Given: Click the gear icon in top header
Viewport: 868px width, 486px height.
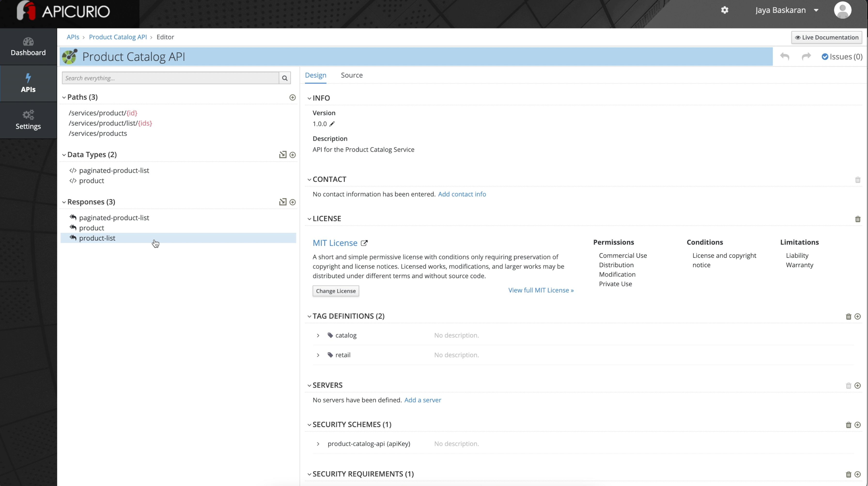Looking at the screenshot, I should point(724,10).
